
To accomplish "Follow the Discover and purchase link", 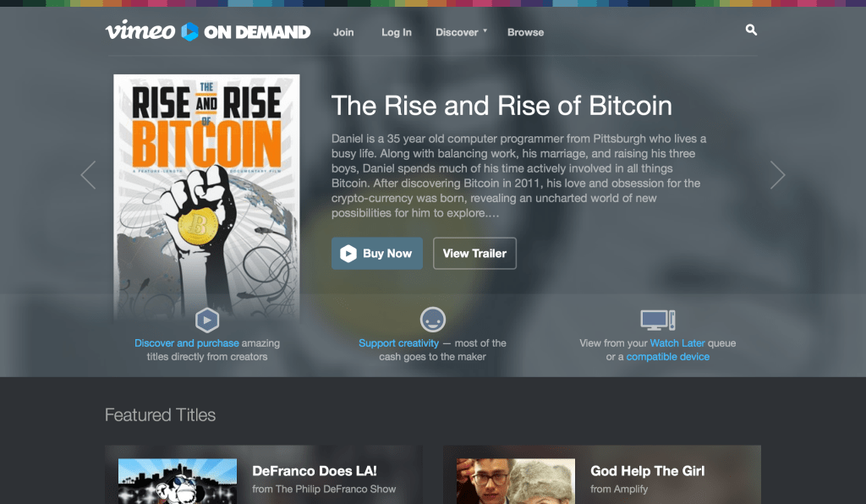I will tap(187, 342).
